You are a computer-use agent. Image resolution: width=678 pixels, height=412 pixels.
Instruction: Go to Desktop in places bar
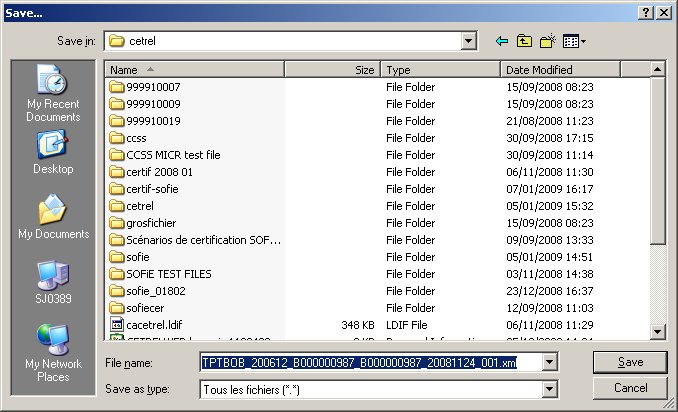[53, 153]
